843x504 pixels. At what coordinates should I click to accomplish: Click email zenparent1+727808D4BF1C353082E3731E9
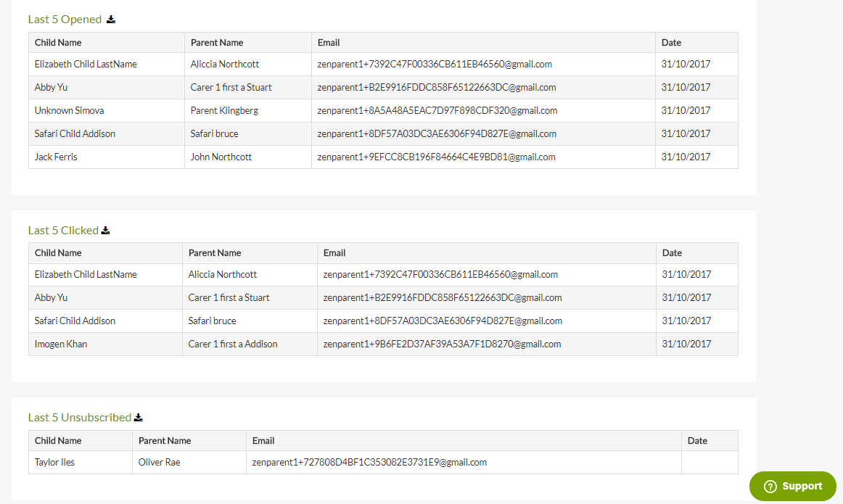click(x=369, y=462)
